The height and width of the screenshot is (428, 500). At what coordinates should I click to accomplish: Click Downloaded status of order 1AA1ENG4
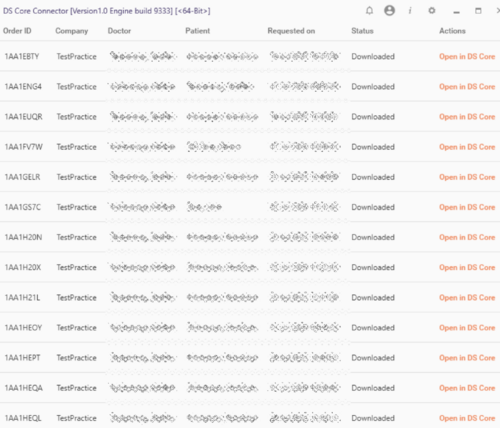pos(373,87)
